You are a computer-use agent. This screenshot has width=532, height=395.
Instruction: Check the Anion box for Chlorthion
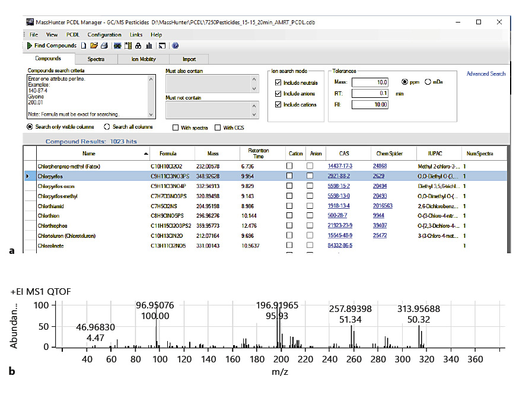(x=310, y=215)
